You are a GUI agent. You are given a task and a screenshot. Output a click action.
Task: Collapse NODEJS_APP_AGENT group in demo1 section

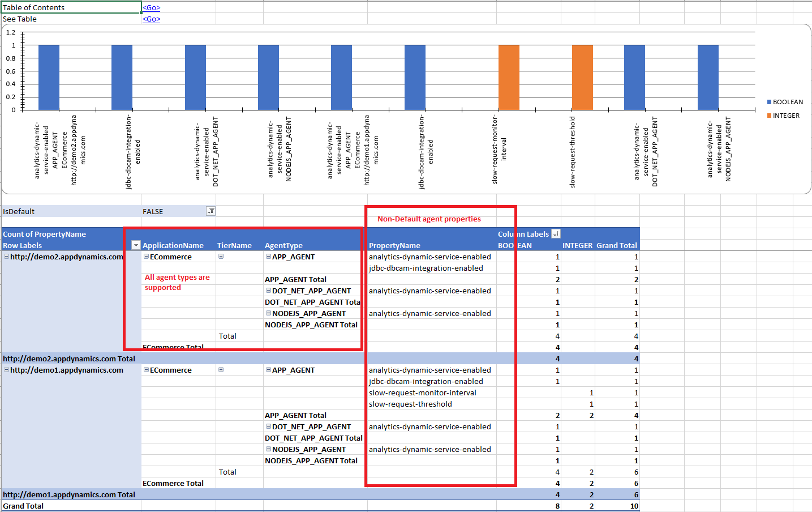(268, 449)
